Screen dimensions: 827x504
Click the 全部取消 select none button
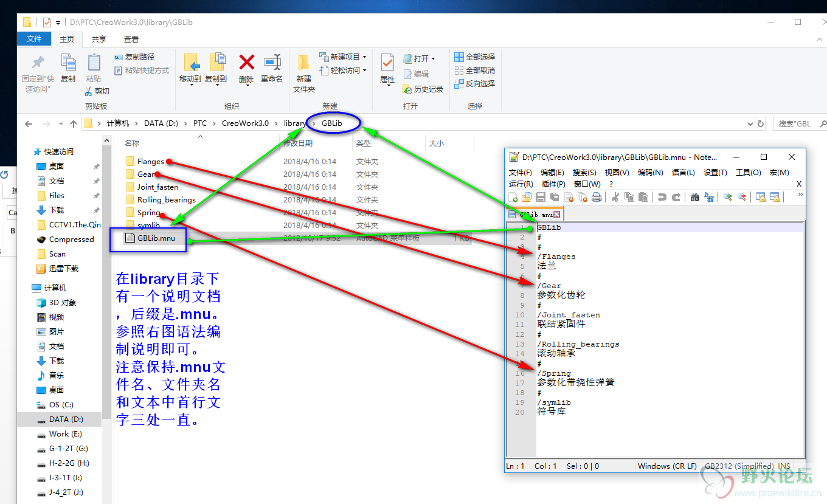point(475,71)
